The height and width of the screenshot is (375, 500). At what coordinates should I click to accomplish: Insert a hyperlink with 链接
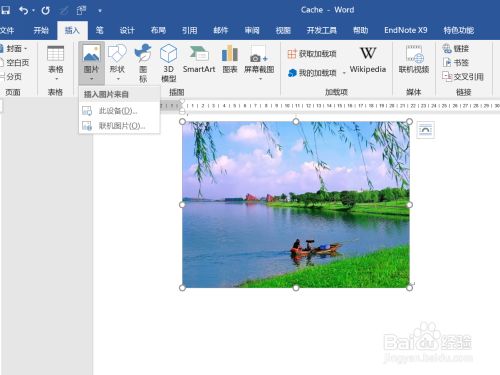[x=456, y=49]
